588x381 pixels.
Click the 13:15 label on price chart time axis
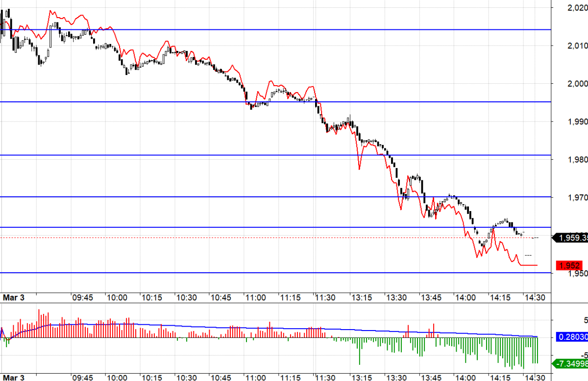360,297
